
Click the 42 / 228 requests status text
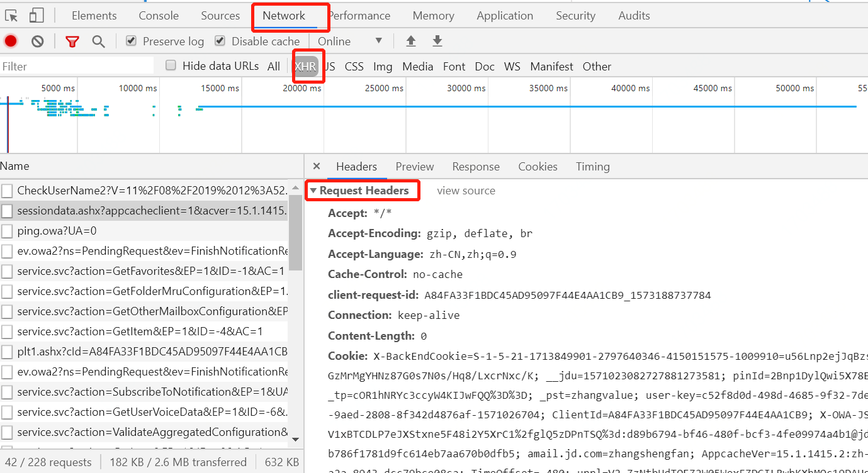click(48, 462)
